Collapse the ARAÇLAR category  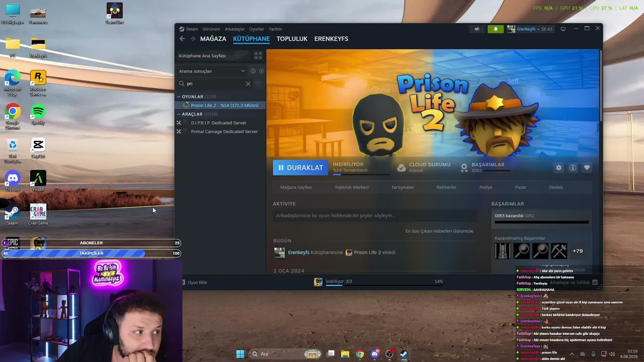click(179, 114)
